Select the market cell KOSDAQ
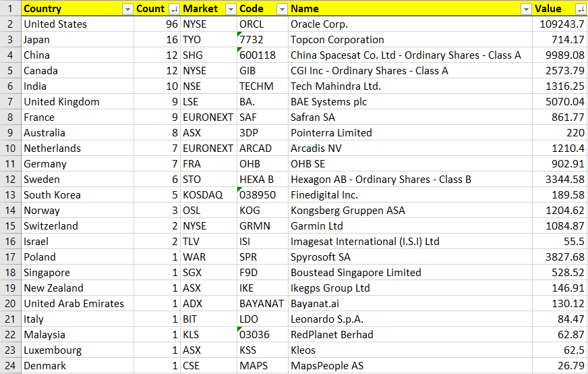Viewport: 588px width, 374px height. pos(208,195)
